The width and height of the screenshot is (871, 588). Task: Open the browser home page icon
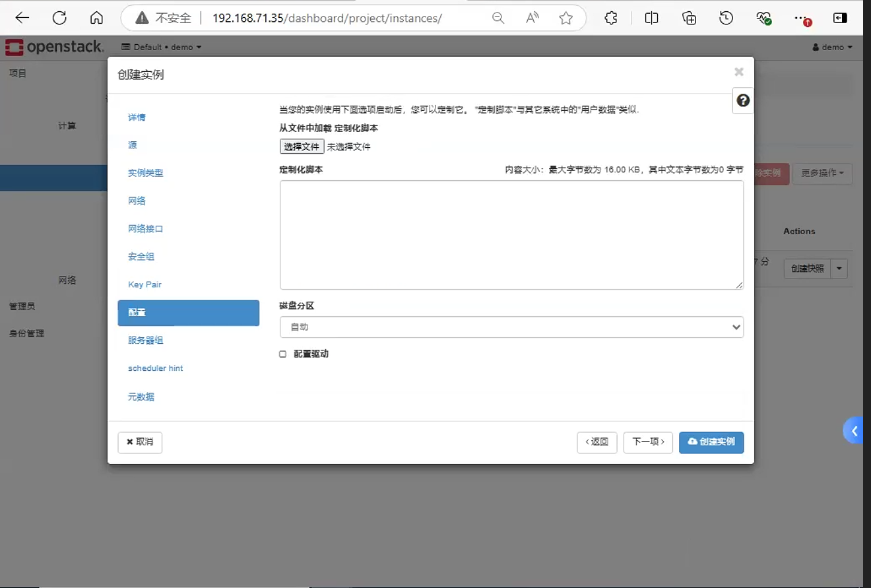click(x=96, y=18)
